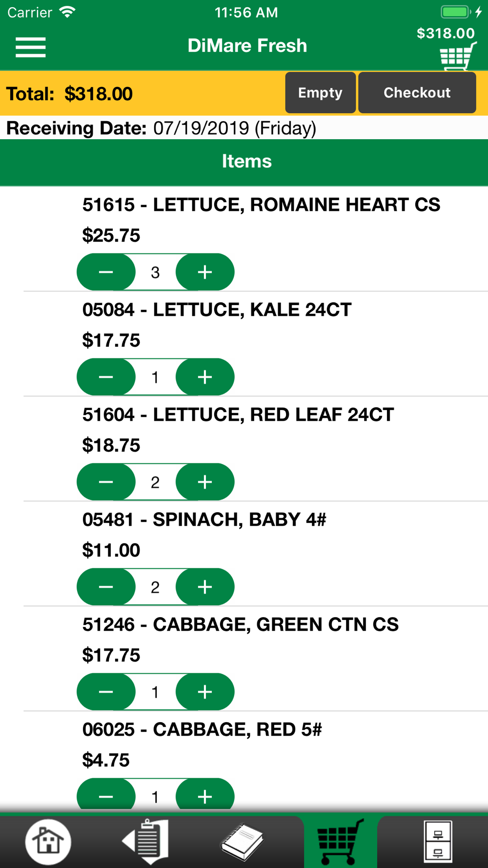Tap the Checkout button

417,93
